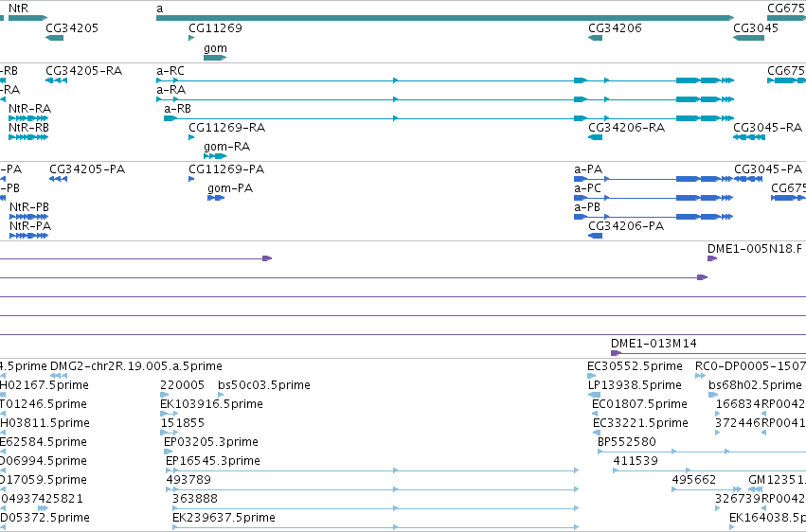The height and width of the screenshot is (532, 806).
Task: Click the CG11269-RA transcript label
Action: (226, 128)
